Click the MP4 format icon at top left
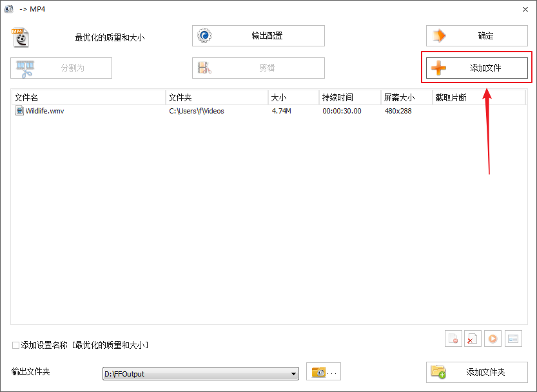The width and height of the screenshot is (537, 392). pos(21,37)
